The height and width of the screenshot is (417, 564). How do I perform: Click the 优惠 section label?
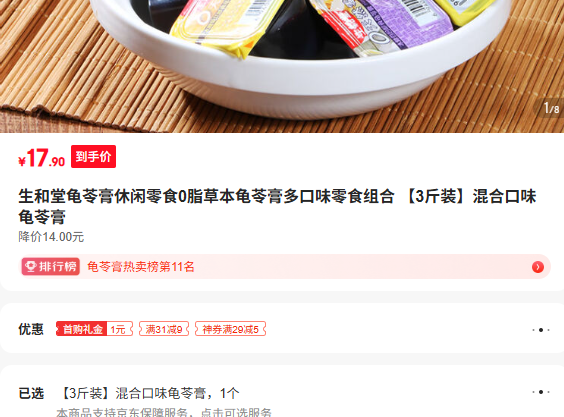point(31,329)
